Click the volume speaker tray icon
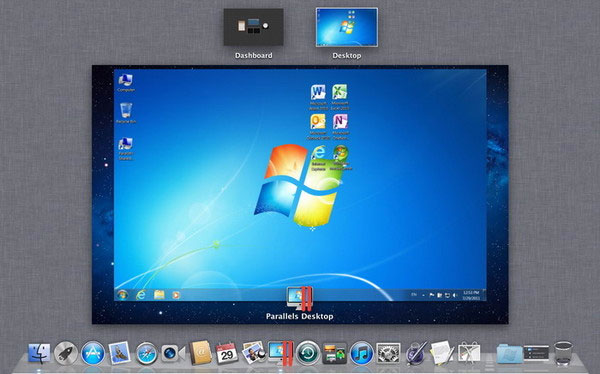The width and height of the screenshot is (600, 374). click(455, 295)
